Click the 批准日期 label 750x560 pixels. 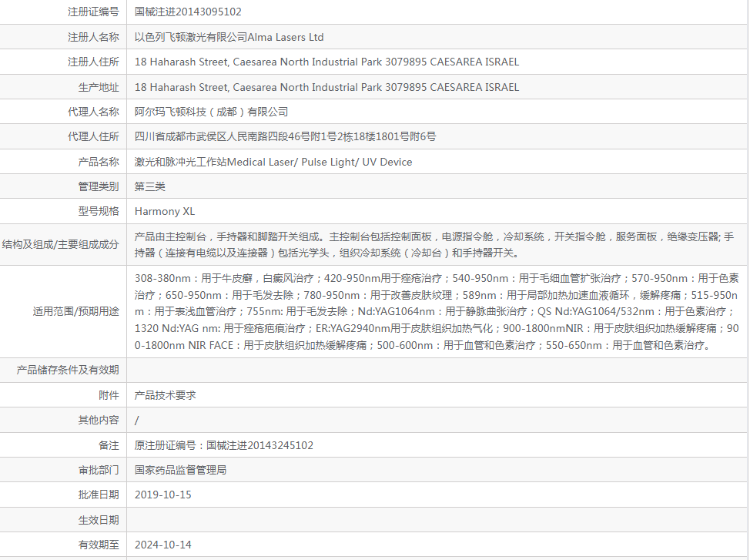99,495
